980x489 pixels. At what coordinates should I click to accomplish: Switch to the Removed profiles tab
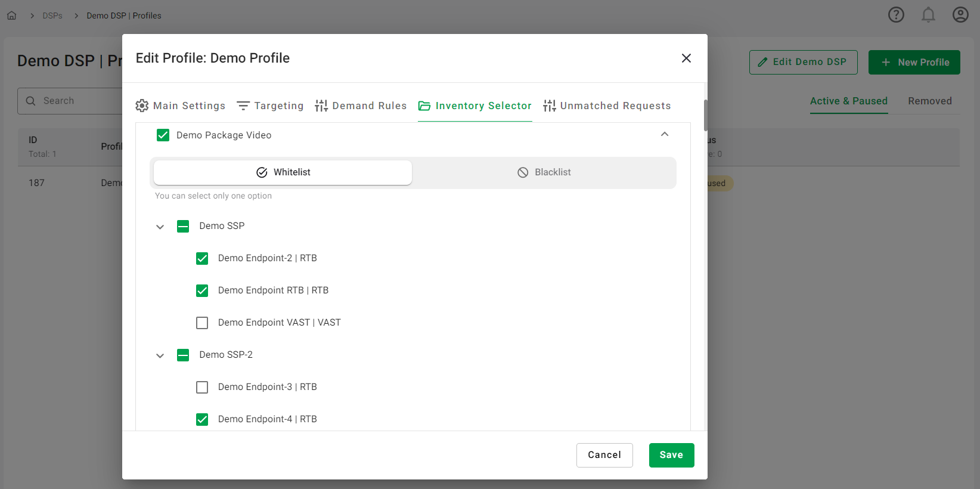[929, 101]
